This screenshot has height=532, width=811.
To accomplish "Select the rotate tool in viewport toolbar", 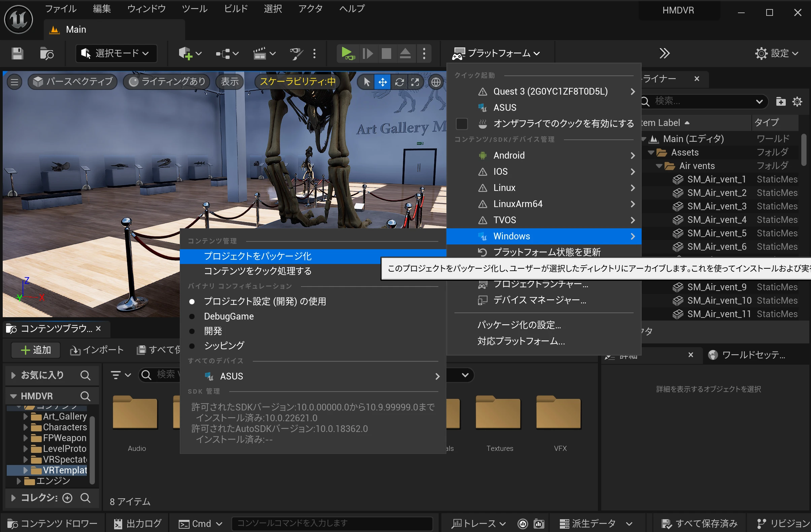I will [399, 82].
